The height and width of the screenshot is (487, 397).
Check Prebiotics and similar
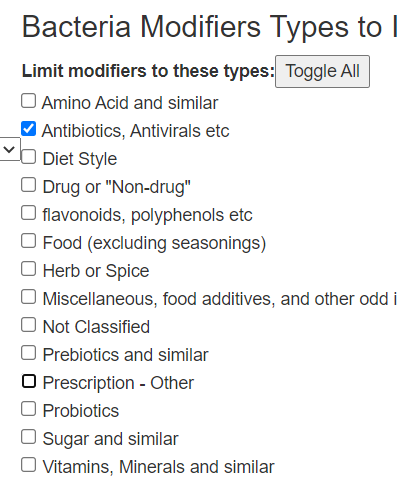point(29,353)
